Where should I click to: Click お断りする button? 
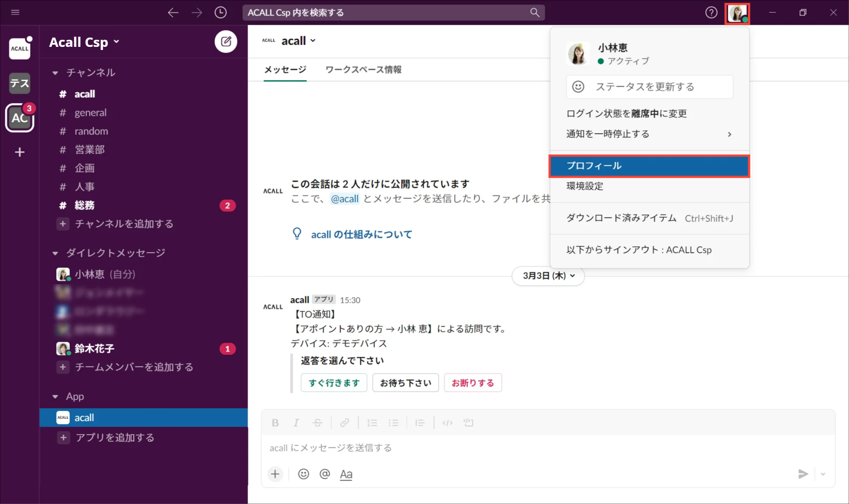pos(473,383)
